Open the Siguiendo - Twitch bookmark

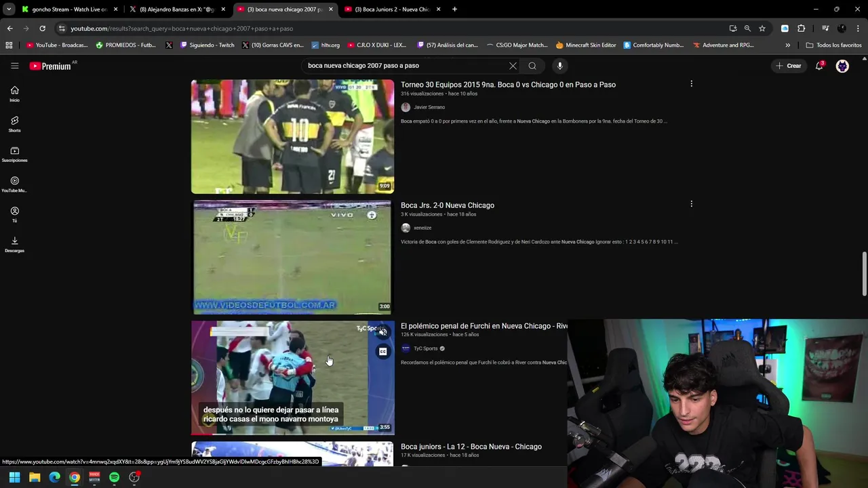(x=207, y=45)
